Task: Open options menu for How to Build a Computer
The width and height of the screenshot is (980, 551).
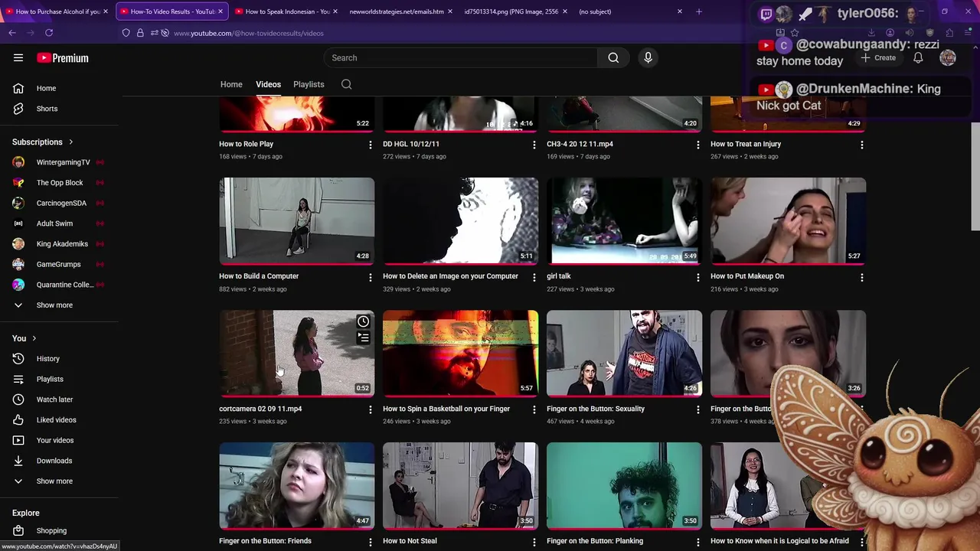Action: click(371, 277)
